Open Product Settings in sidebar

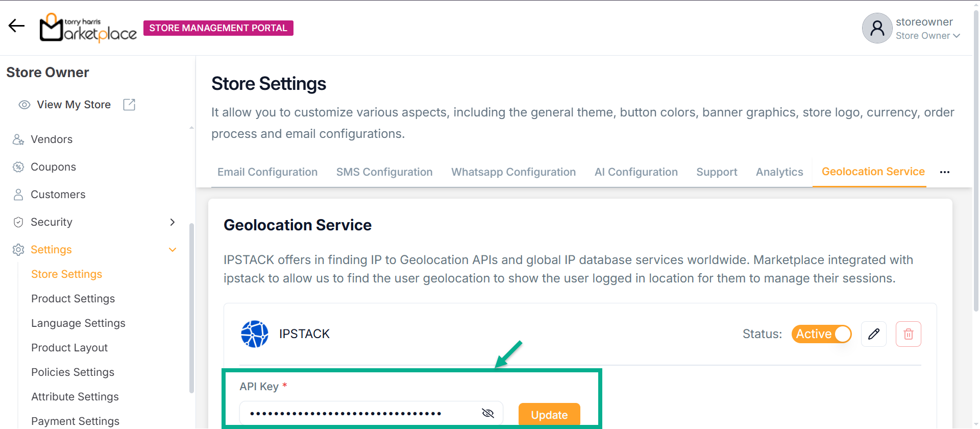[73, 299]
